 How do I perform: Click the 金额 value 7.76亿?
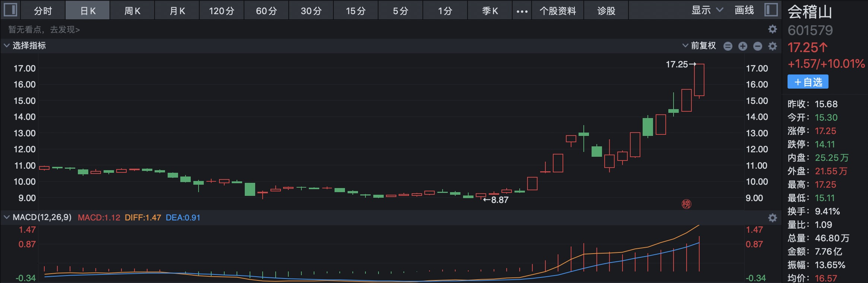point(829,251)
